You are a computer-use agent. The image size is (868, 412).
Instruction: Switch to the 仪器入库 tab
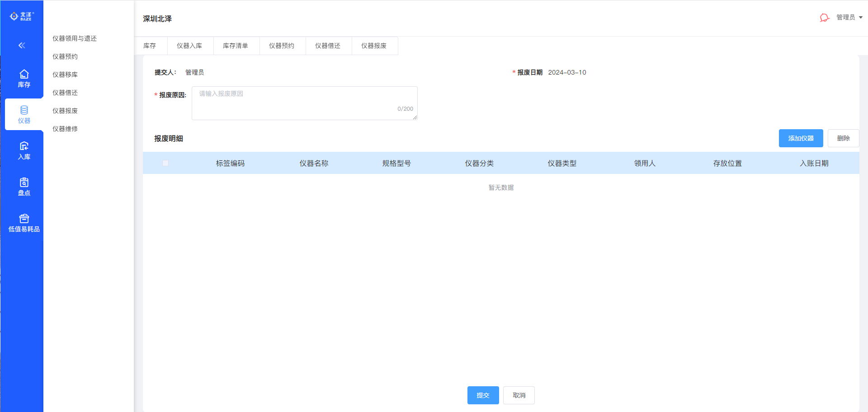tap(189, 46)
